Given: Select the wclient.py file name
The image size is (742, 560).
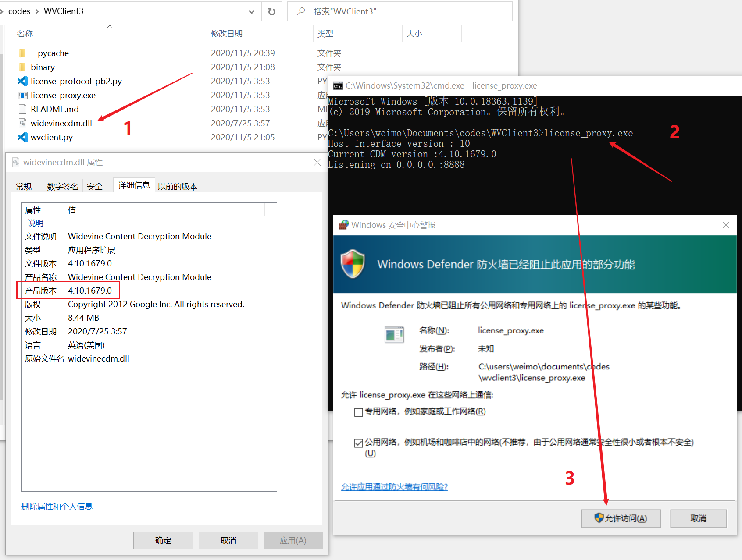Looking at the screenshot, I should coord(52,137).
